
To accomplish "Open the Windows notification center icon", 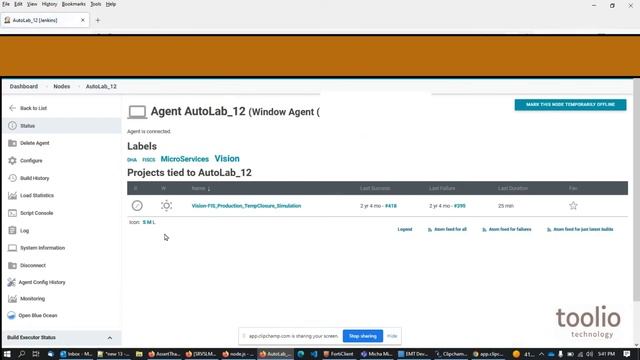I will [x=627, y=354].
